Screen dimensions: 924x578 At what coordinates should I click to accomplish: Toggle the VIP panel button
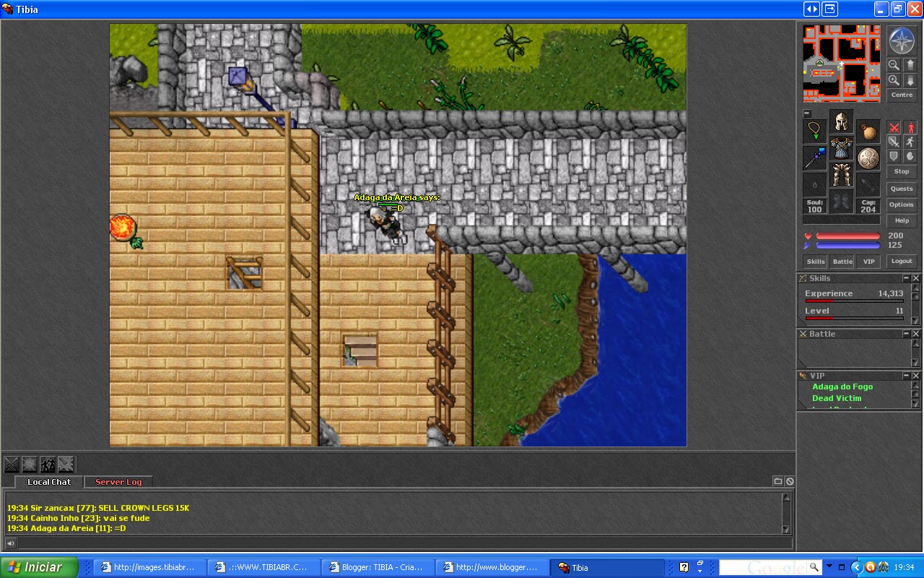[869, 262]
